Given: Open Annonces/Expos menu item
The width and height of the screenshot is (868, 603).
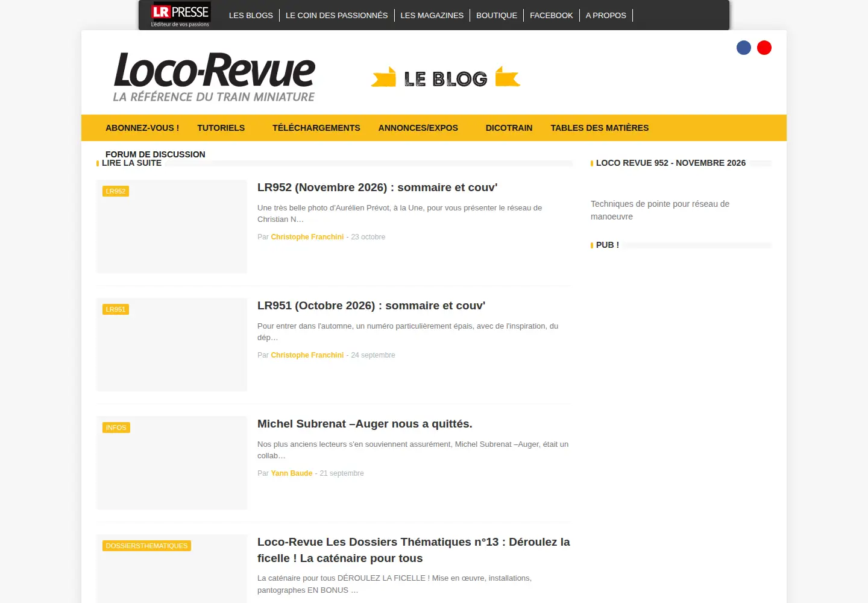Looking at the screenshot, I should pos(418,128).
